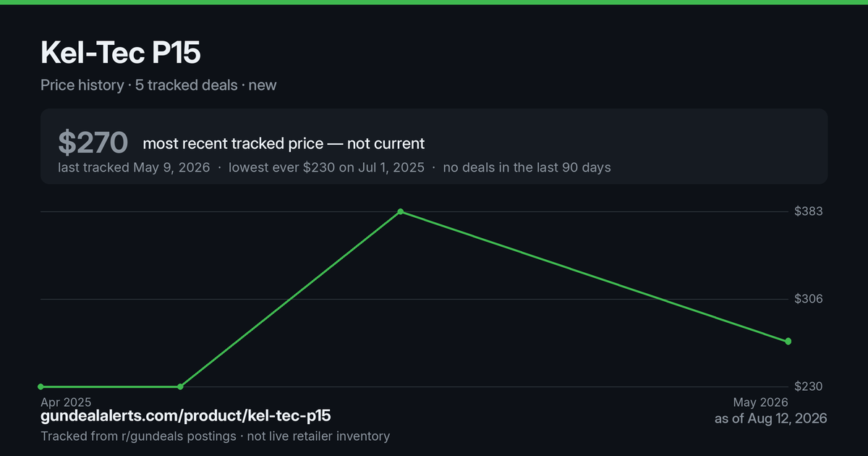The height and width of the screenshot is (456, 868).
Task: Select the peak $383 data point
Action: [x=400, y=211]
